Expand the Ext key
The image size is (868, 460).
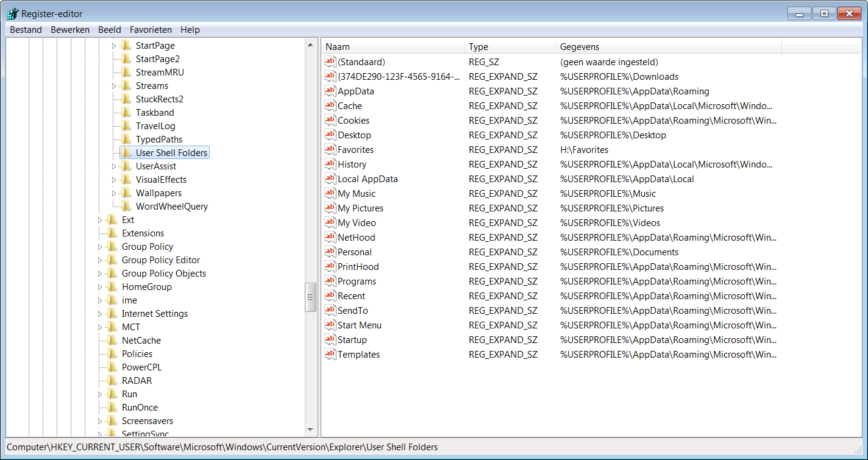tap(99, 220)
